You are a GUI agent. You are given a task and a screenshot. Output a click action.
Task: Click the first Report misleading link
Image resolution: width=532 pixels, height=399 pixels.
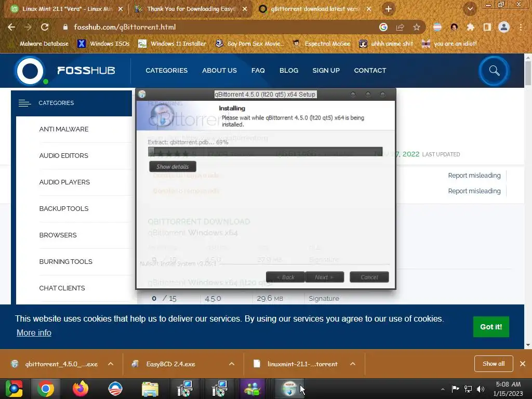[x=474, y=176]
